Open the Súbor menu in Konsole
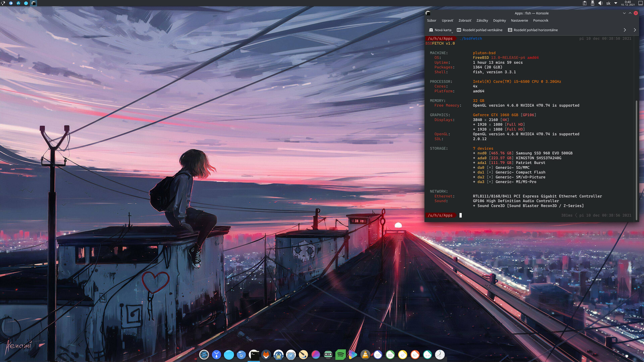The width and height of the screenshot is (644, 362). coord(432,20)
